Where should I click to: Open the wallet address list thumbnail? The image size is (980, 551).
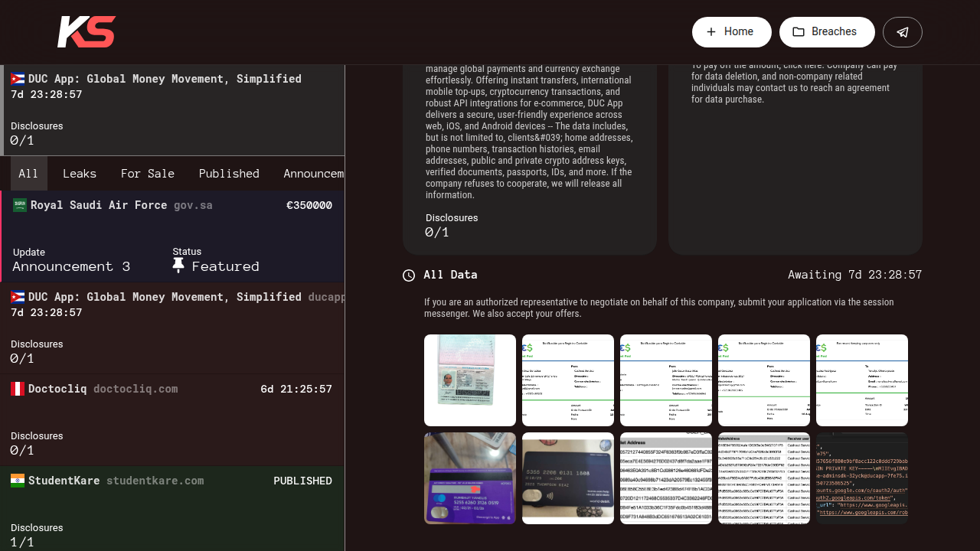click(x=666, y=478)
